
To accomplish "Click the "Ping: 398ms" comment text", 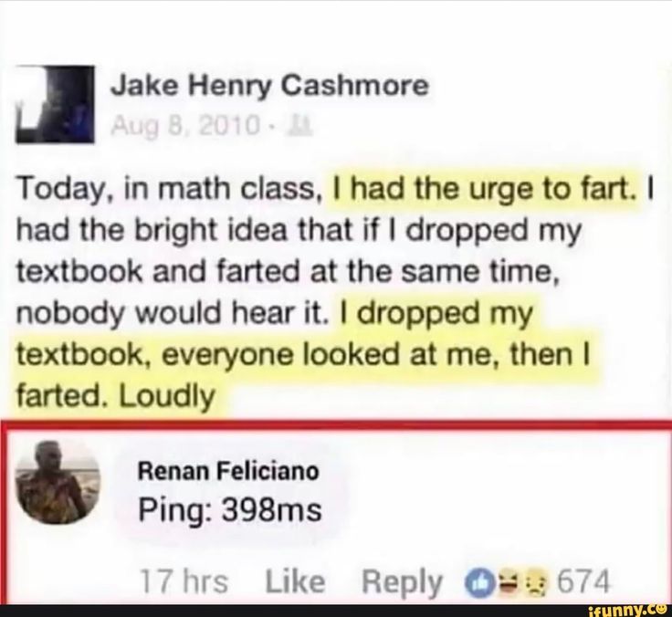I will [228, 508].
